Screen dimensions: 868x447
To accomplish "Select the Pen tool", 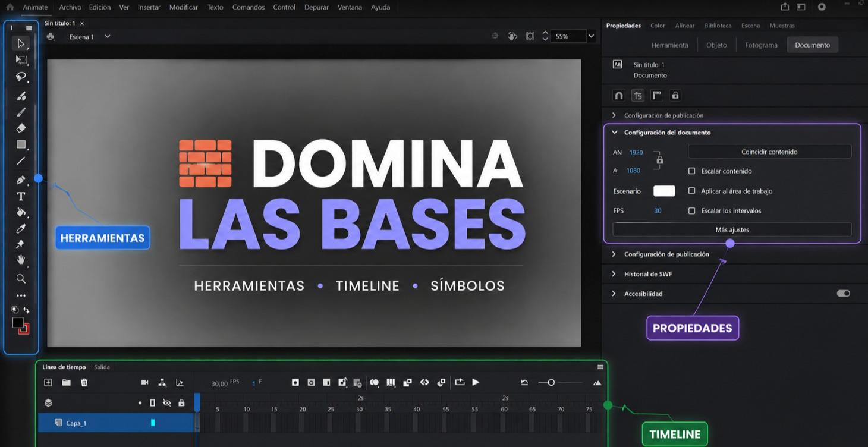I will point(21,180).
